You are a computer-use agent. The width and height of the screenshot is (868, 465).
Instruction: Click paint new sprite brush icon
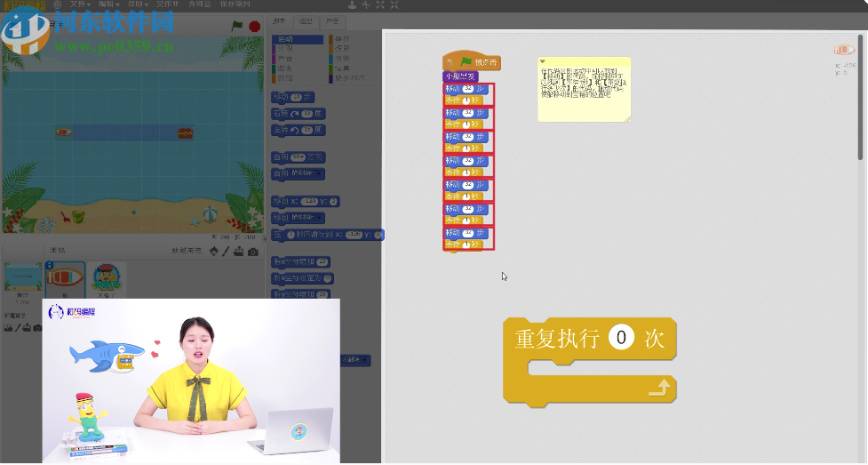(x=226, y=252)
